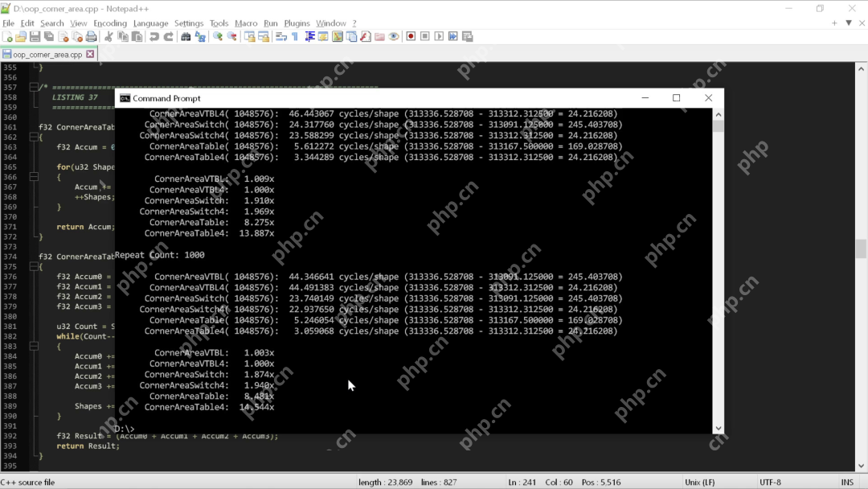Click the Command Prompt scroll down arrow

pyautogui.click(x=718, y=429)
